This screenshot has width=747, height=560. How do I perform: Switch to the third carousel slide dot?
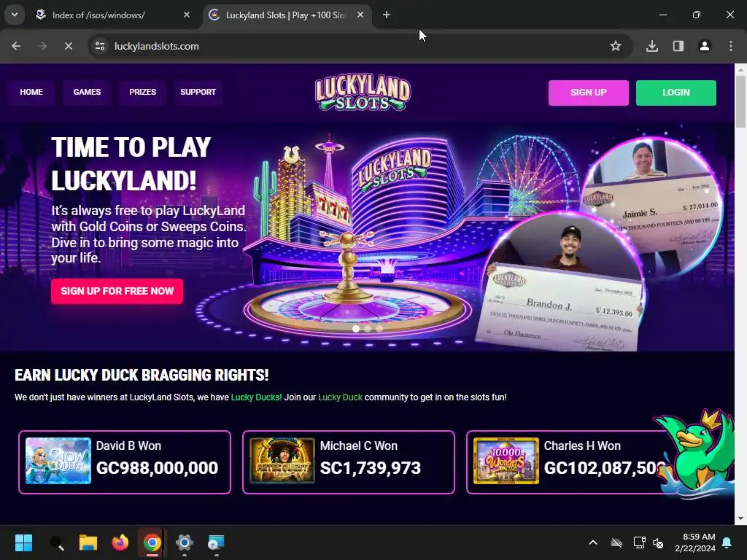point(379,329)
